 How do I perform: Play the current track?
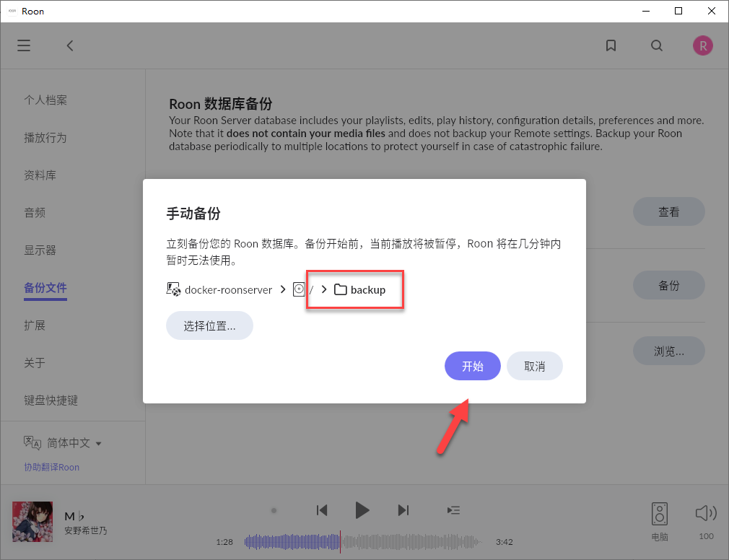pos(362,510)
